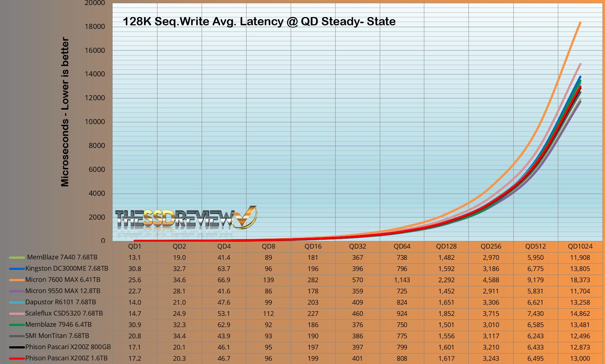The width and height of the screenshot is (605, 364).
Task: Click MemBlaze 7A40 QD16 value '181'
Action: [x=313, y=258]
